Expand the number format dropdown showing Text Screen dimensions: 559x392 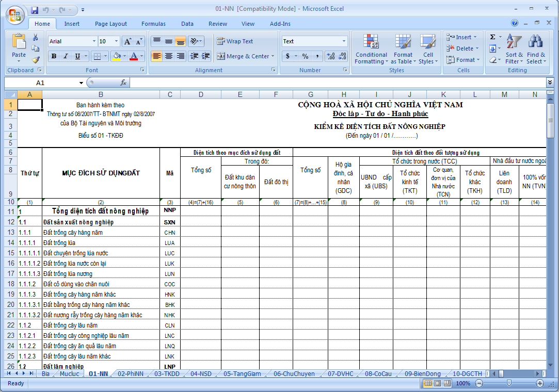(344, 41)
